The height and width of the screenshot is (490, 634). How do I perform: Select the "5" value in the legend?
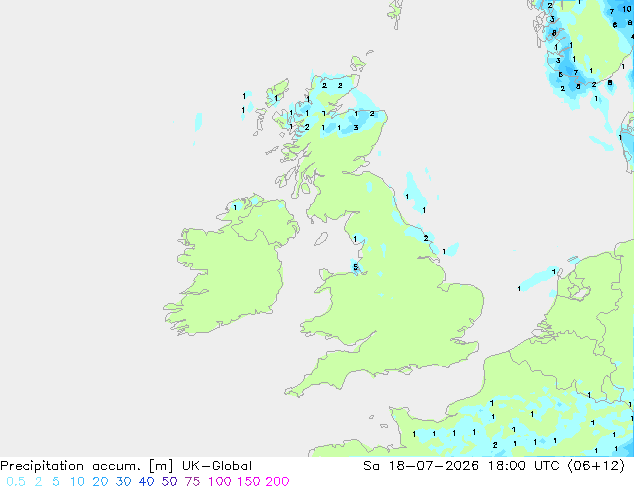click(x=56, y=482)
